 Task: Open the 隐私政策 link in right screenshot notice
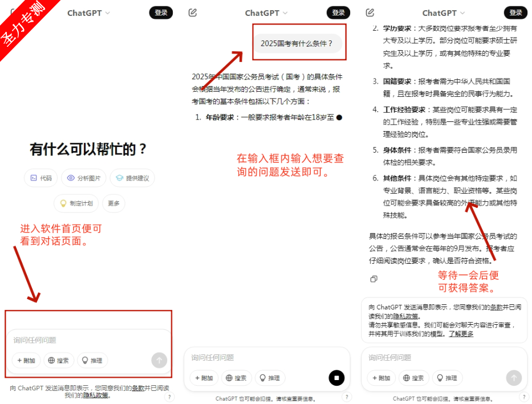pos(405,316)
